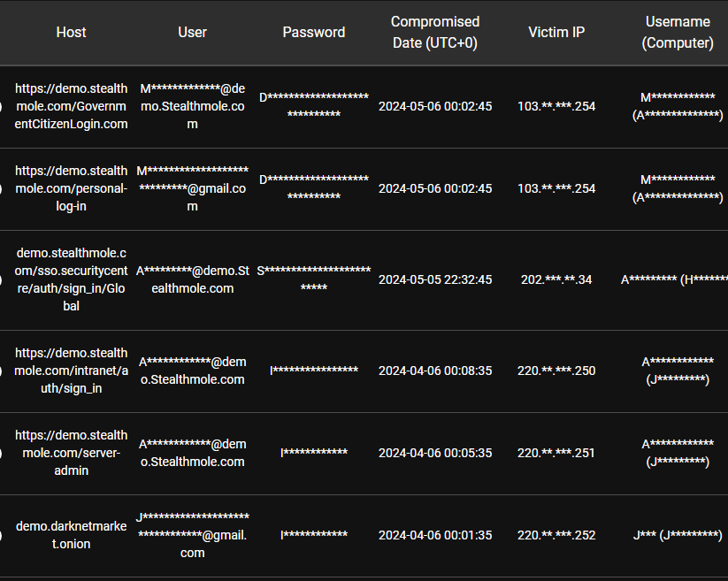The height and width of the screenshot is (581, 728).
Task: Click the User column header
Action: [x=192, y=32]
